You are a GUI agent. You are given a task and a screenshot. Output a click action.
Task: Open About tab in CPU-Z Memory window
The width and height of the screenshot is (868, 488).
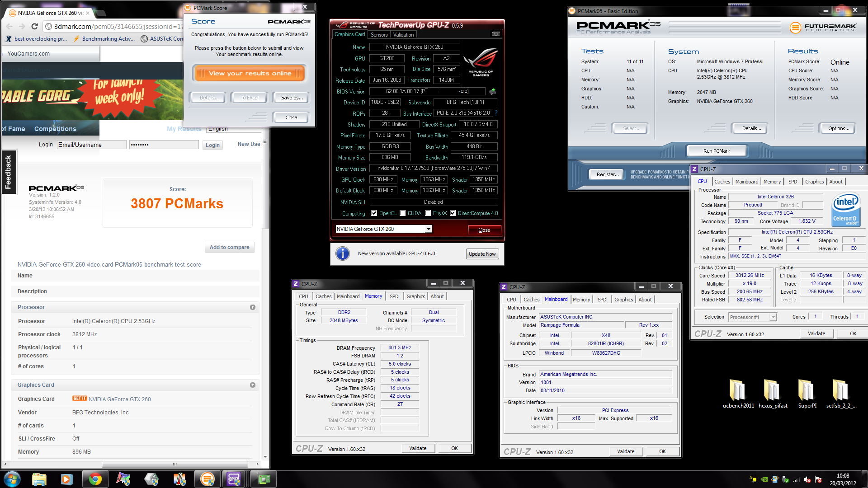(x=437, y=296)
